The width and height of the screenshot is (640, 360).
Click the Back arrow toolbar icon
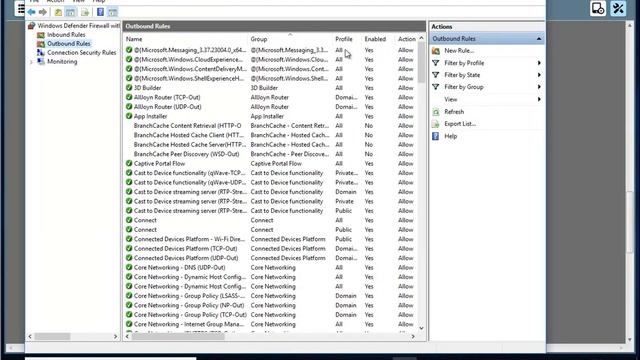point(31,12)
